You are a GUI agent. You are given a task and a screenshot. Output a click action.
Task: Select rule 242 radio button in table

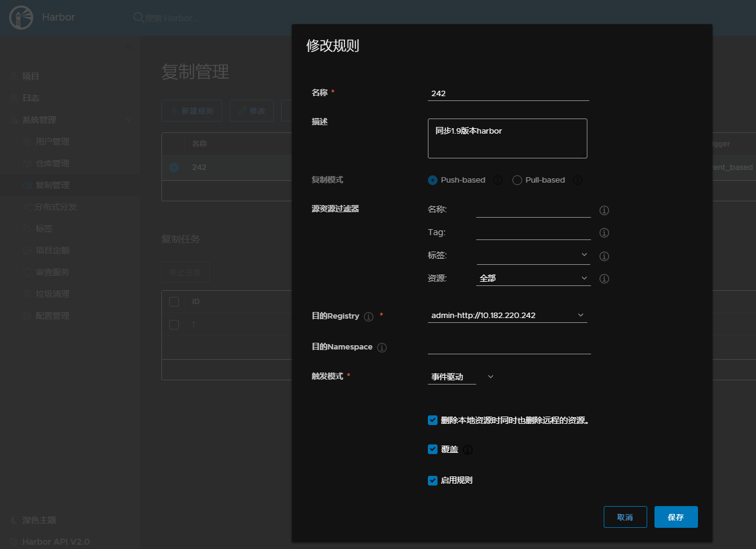click(174, 167)
